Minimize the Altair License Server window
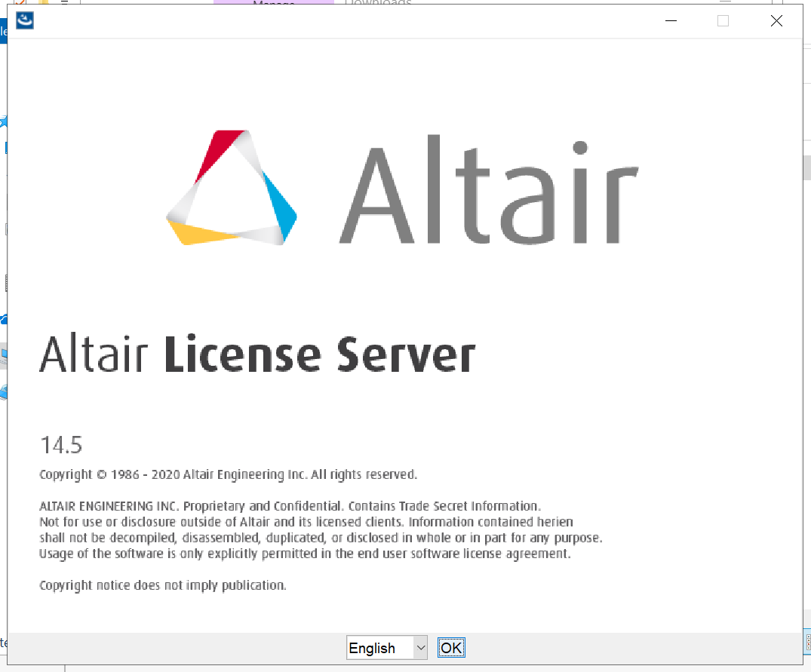The height and width of the screenshot is (672, 811). tap(670, 21)
